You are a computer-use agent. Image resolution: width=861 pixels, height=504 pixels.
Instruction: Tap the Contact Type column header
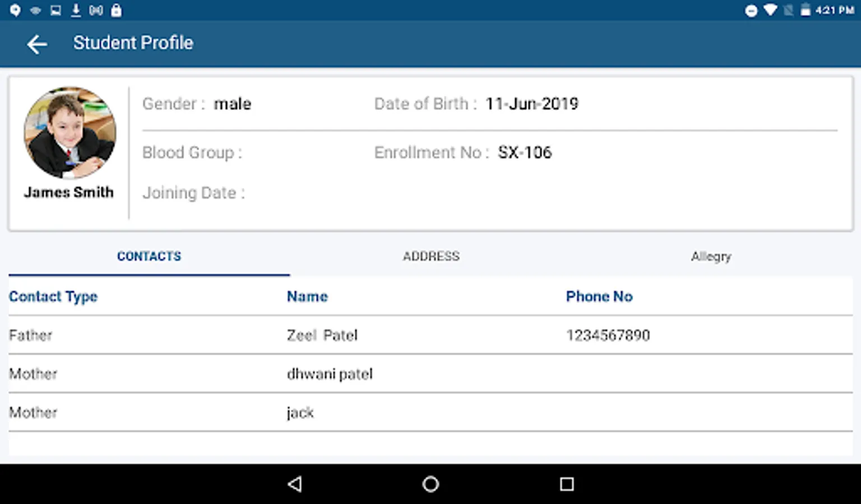53,297
